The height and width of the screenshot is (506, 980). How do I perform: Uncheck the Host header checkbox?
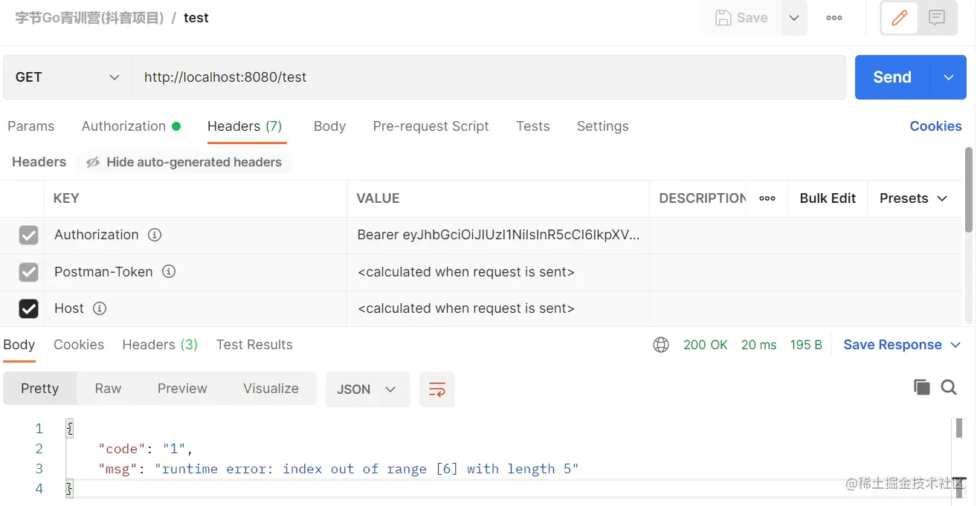click(28, 308)
